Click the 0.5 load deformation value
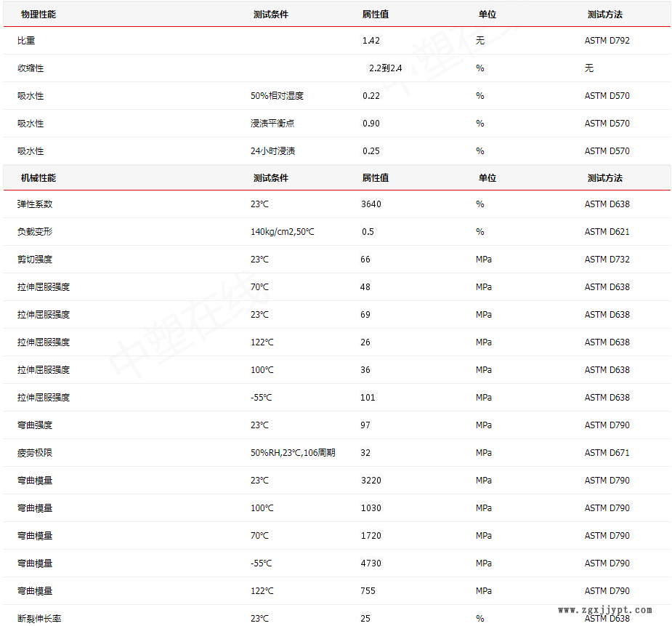Screen dimensions: 672x626 click(368, 232)
